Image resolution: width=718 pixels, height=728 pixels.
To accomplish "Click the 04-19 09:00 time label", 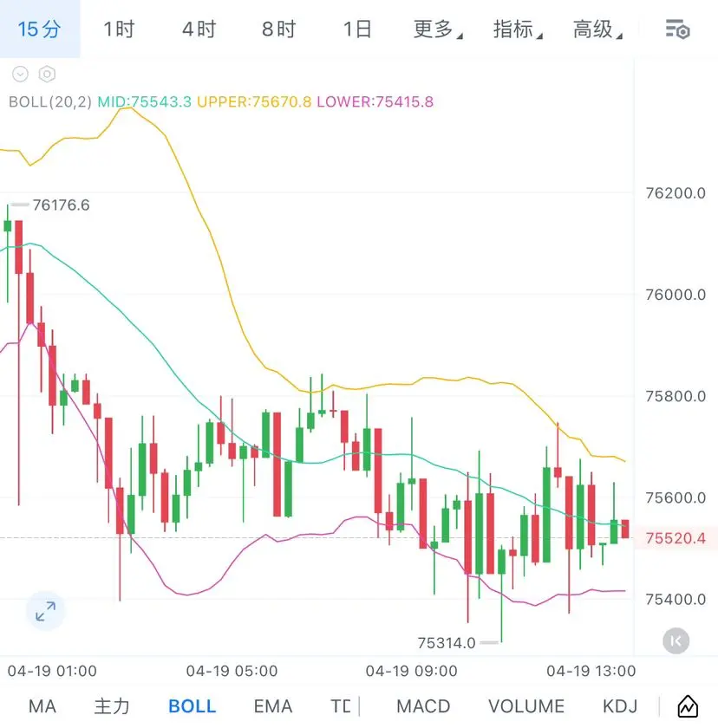I will point(412,671).
